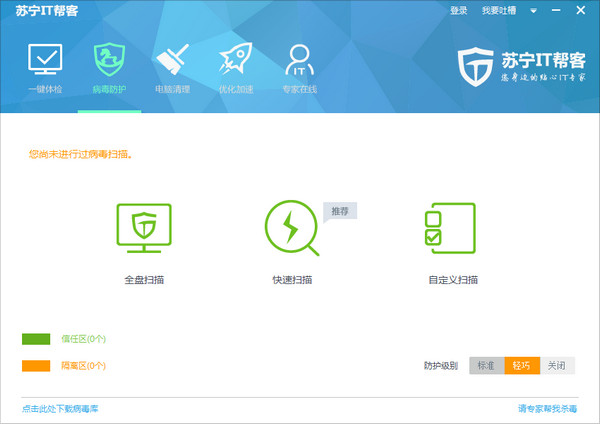Open the 隔离区(0个) quarantine zone
The height and width of the screenshot is (424, 600).
[x=83, y=366]
